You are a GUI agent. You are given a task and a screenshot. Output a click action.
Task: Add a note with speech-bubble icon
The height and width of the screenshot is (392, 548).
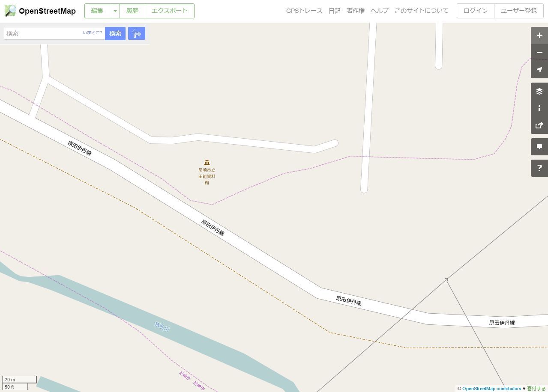tap(539, 147)
